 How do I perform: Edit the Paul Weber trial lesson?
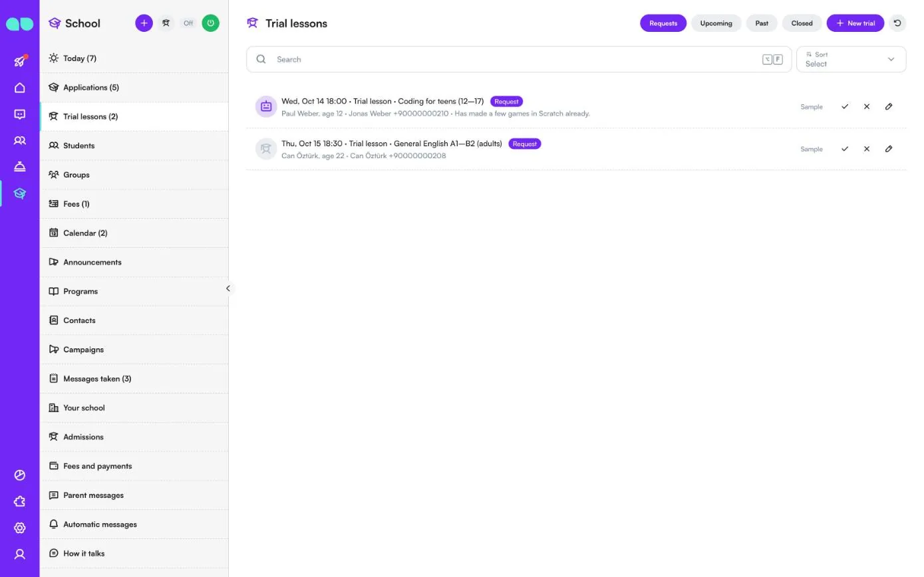point(889,106)
